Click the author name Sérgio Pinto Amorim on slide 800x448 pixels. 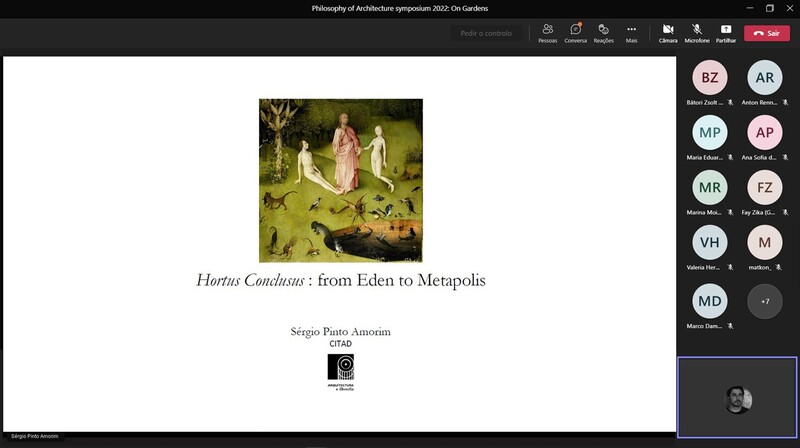pyautogui.click(x=340, y=332)
